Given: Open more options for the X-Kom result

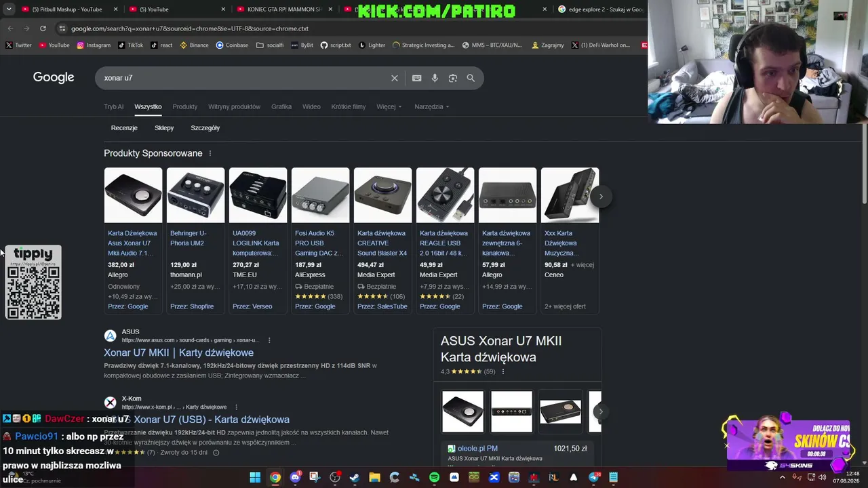Looking at the screenshot, I should (x=237, y=407).
